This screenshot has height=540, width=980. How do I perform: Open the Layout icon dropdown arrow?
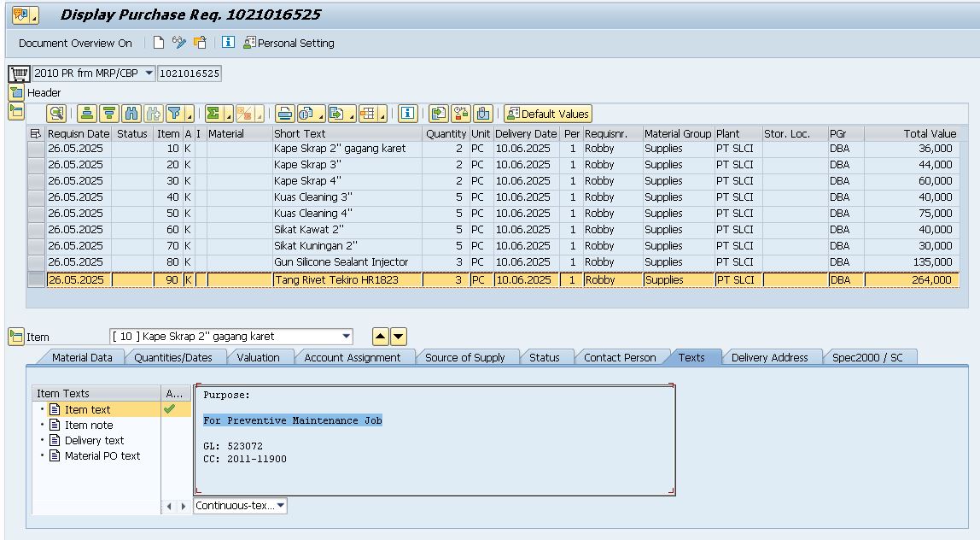coord(382,115)
